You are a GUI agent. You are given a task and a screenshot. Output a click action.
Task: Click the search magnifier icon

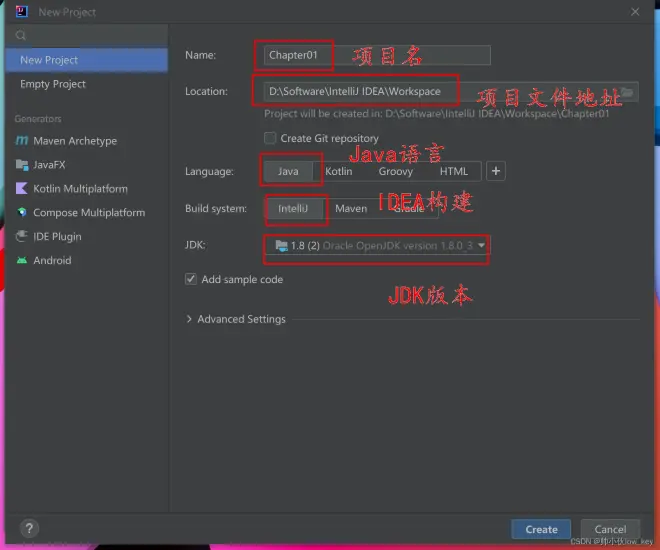21,35
